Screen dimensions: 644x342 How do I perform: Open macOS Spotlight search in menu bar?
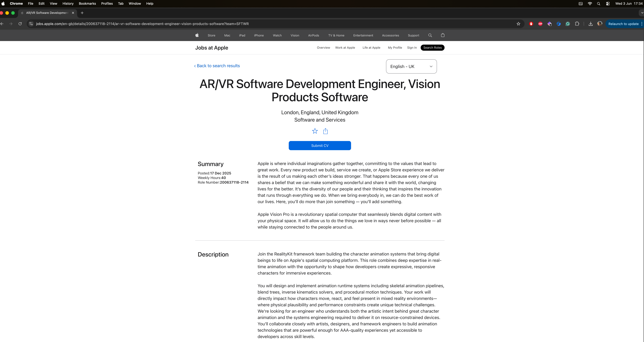(x=598, y=4)
